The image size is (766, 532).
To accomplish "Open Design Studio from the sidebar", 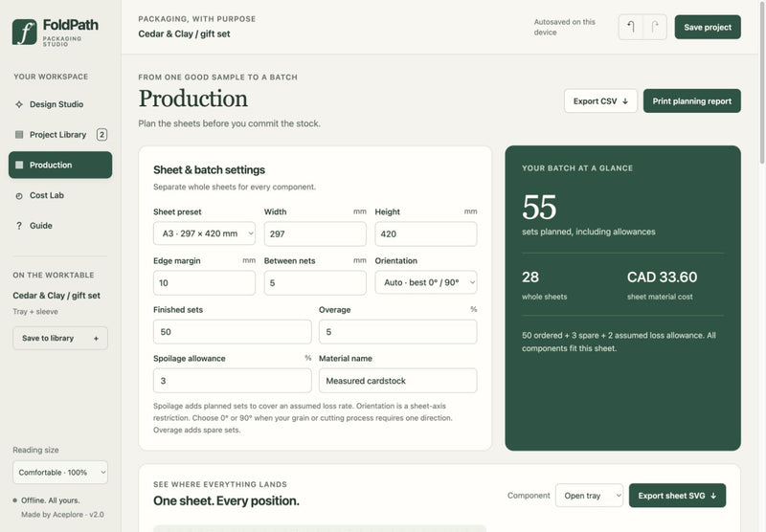I will click(x=60, y=104).
